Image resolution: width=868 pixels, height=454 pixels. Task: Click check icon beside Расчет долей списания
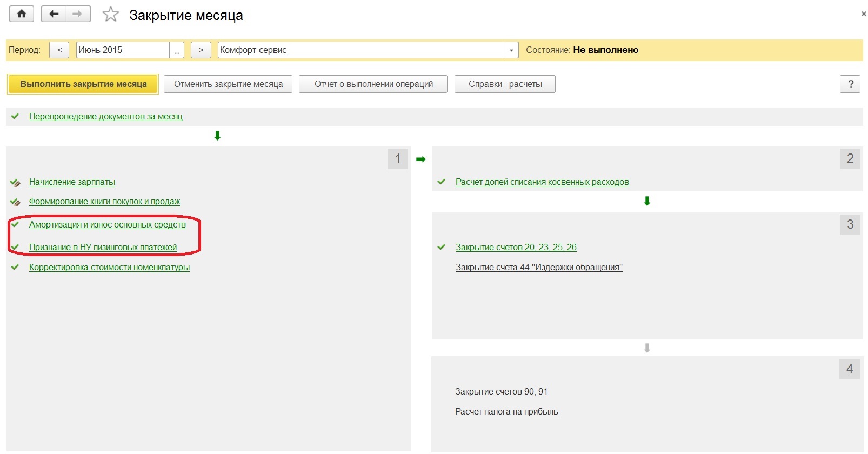[x=442, y=182]
